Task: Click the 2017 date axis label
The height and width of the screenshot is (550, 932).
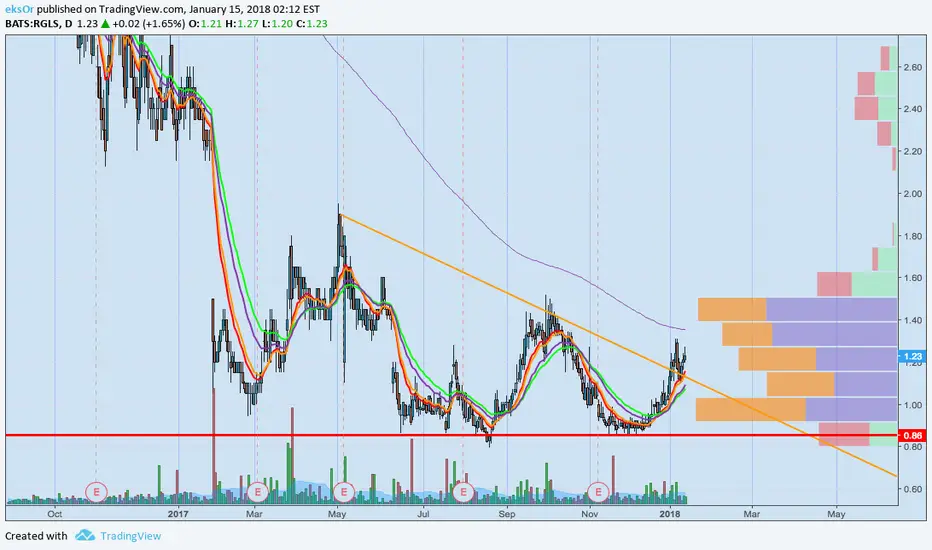Action: click(178, 514)
